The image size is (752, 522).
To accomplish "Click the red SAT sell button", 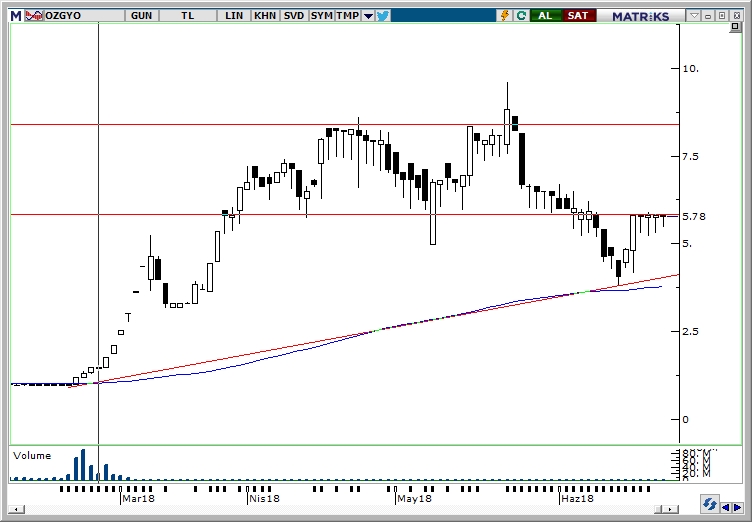I will tap(578, 16).
